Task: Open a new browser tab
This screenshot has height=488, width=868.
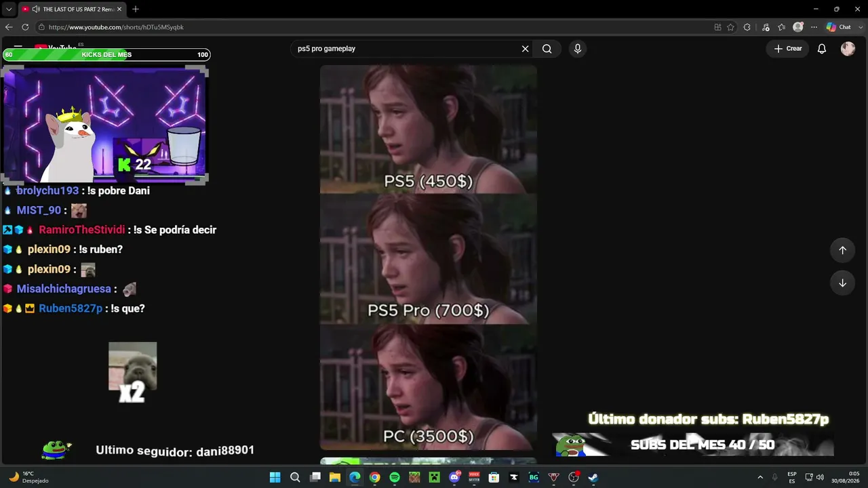Action: coord(136,9)
